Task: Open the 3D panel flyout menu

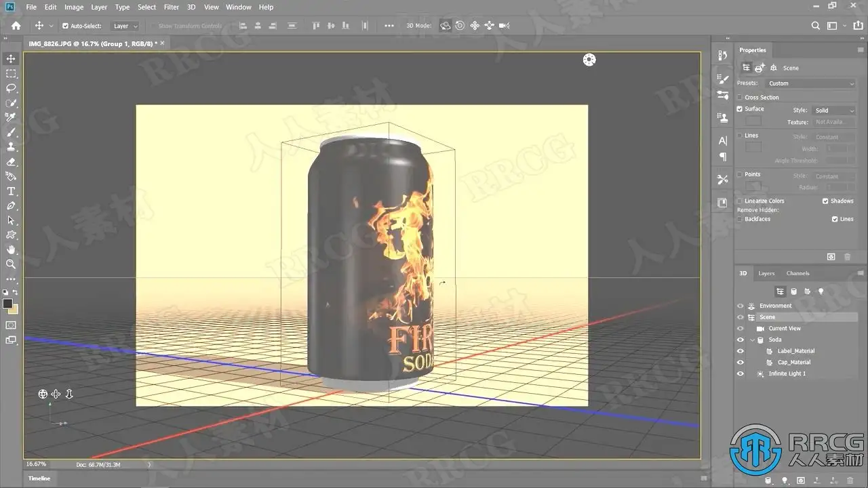Action: coord(861,274)
